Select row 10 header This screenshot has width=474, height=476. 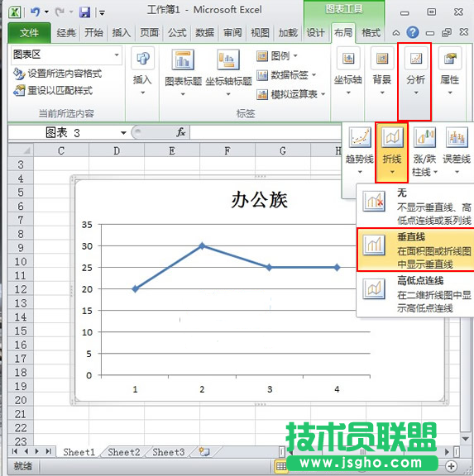[x=21, y=261]
